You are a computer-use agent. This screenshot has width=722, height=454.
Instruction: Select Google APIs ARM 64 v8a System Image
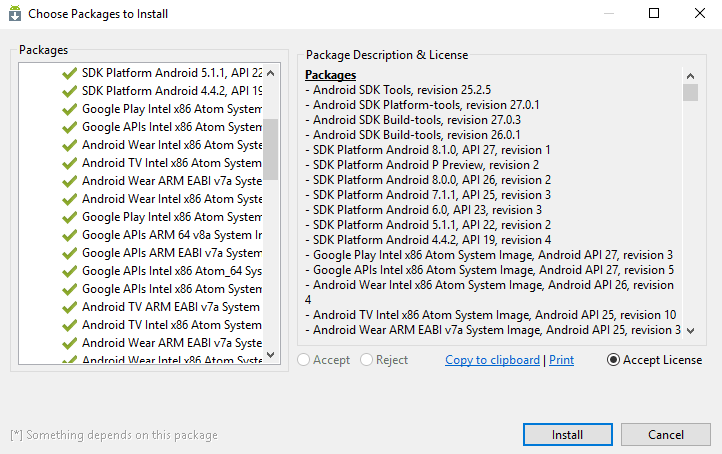click(172, 235)
